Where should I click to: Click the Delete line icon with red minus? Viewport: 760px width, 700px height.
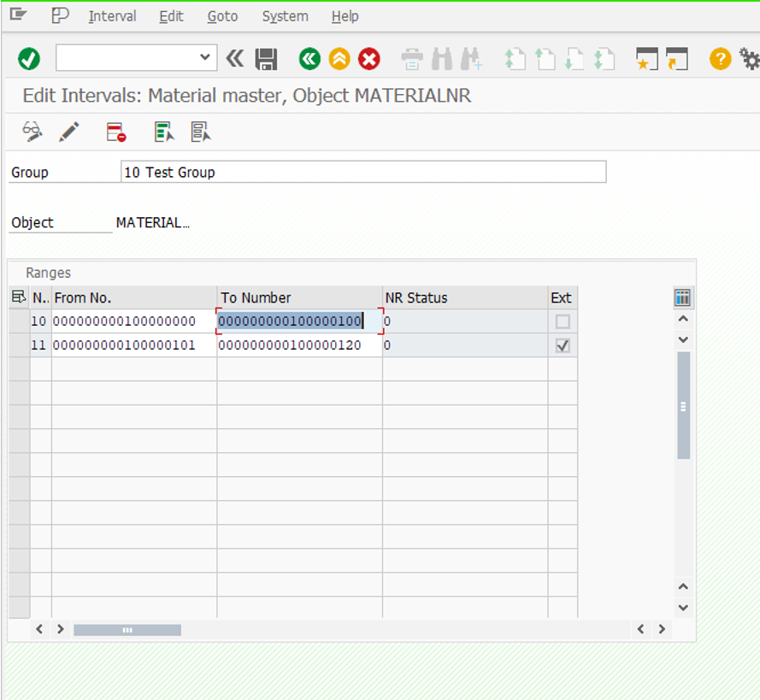[x=116, y=132]
